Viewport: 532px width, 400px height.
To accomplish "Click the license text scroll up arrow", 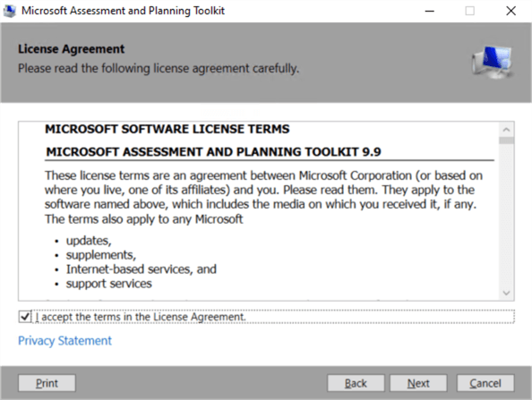I will click(507, 130).
